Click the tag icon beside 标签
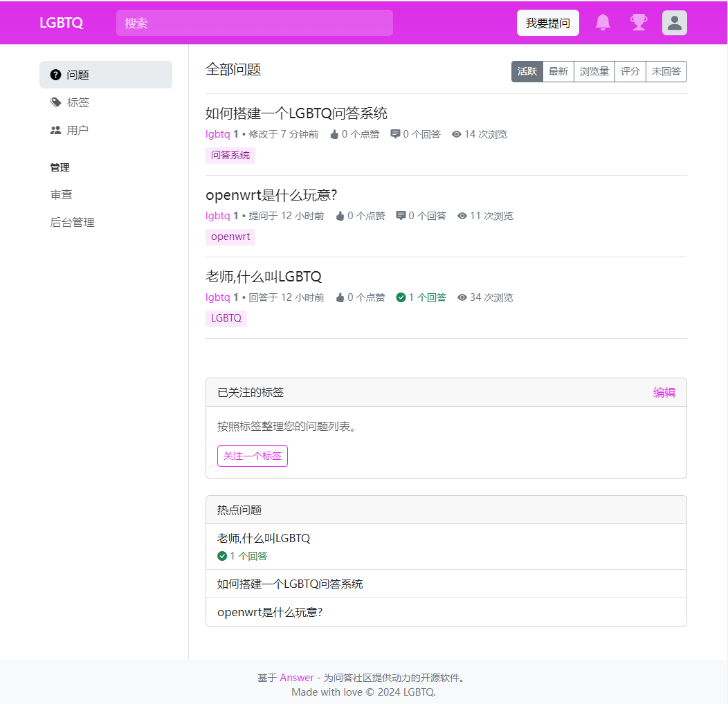This screenshot has width=728, height=704. [56, 102]
